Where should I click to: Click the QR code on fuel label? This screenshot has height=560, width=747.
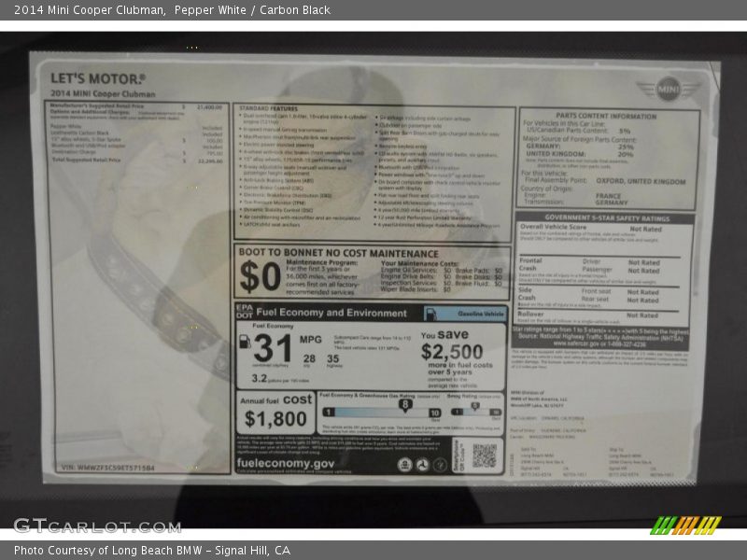(485, 455)
